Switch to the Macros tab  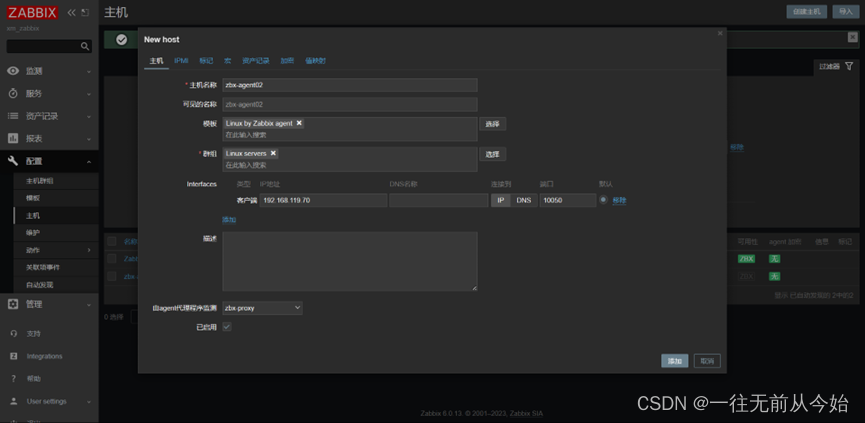point(227,61)
